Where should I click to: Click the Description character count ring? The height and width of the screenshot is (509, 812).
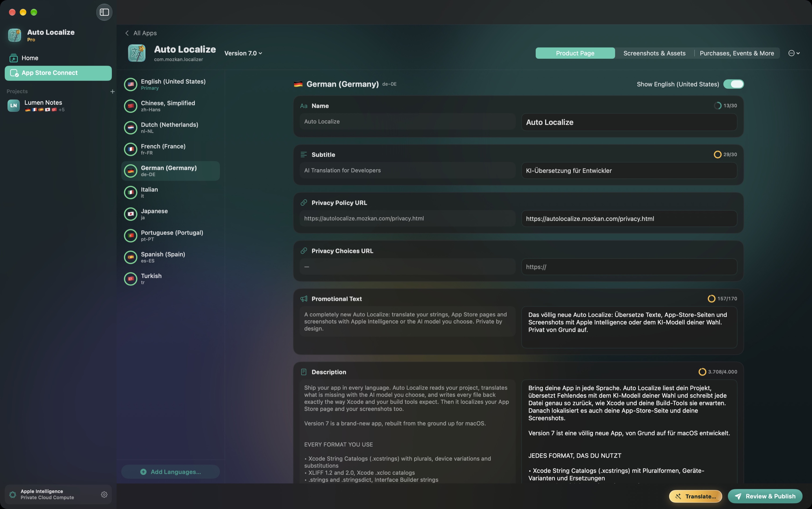click(702, 372)
